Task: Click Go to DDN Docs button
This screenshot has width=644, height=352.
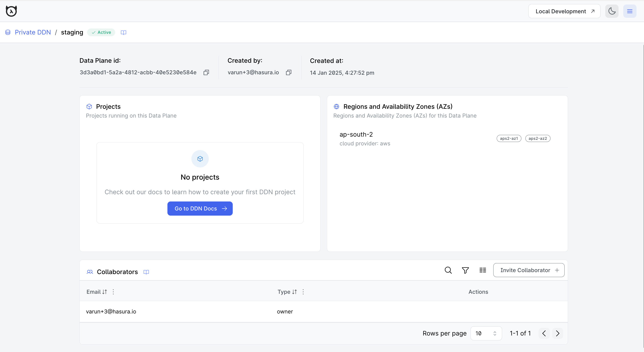Action: click(x=200, y=209)
